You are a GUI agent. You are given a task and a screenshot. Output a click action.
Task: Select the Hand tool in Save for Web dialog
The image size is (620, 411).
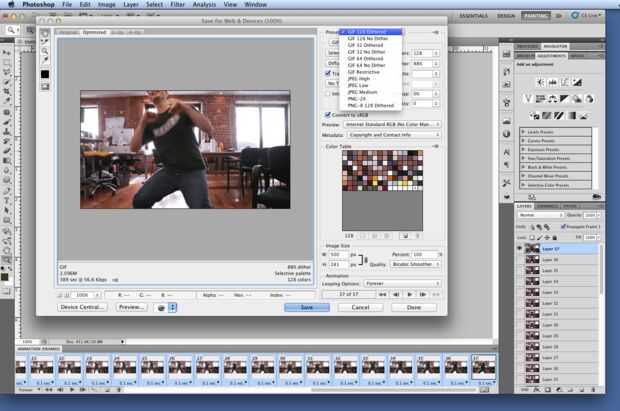pyautogui.click(x=45, y=34)
